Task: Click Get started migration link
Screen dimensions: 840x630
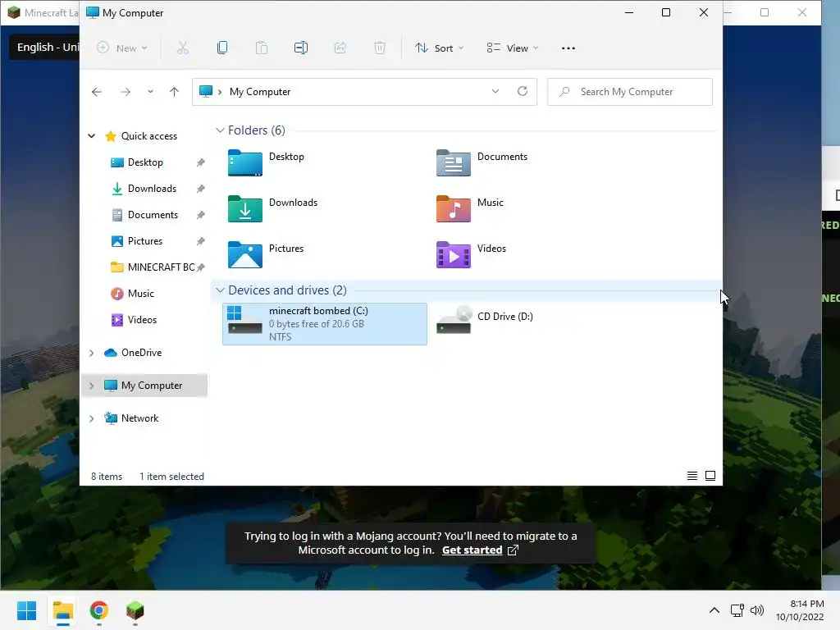Action: (472, 550)
